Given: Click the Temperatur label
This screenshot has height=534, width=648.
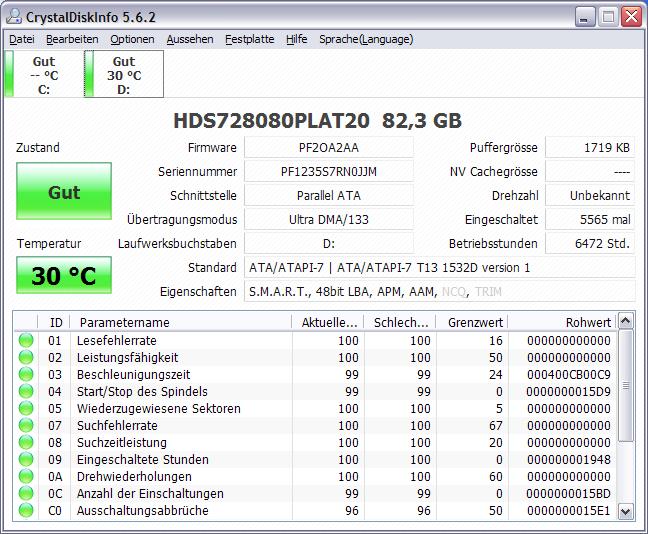Looking at the screenshot, I should coord(49,243).
